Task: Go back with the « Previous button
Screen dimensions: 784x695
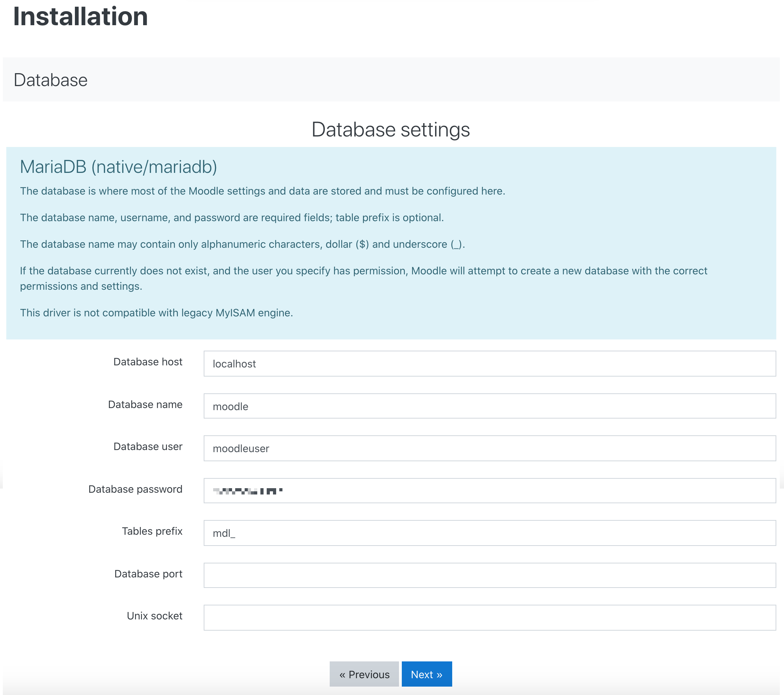Action: pos(364,674)
